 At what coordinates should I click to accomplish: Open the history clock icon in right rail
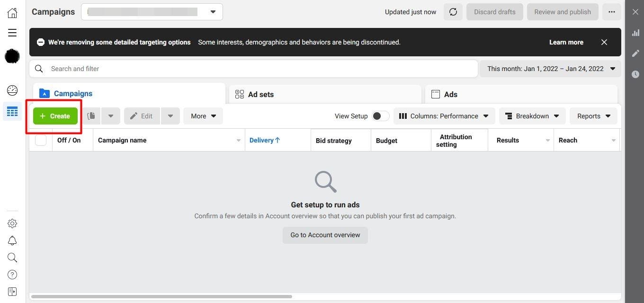tap(635, 74)
